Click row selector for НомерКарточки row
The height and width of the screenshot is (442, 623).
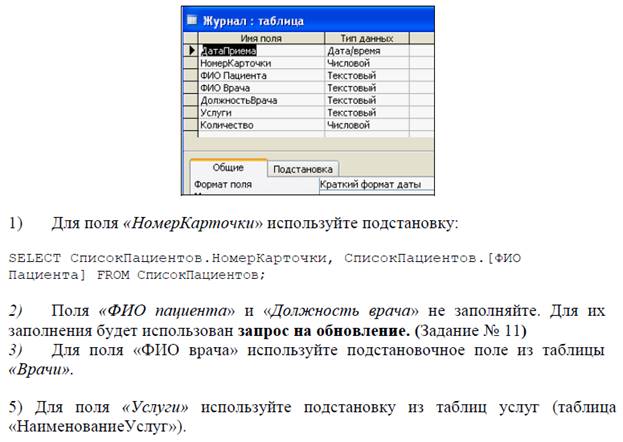(192, 63)
